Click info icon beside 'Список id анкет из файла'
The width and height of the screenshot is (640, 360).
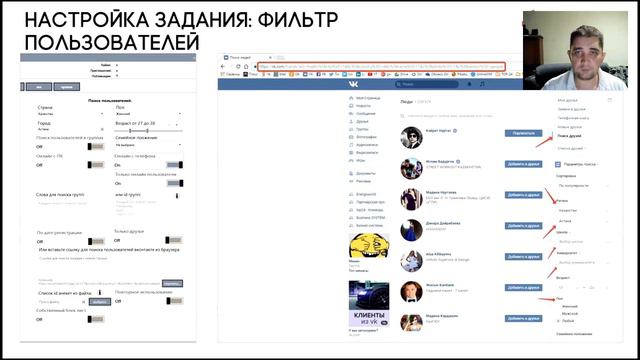pos(100,293)
